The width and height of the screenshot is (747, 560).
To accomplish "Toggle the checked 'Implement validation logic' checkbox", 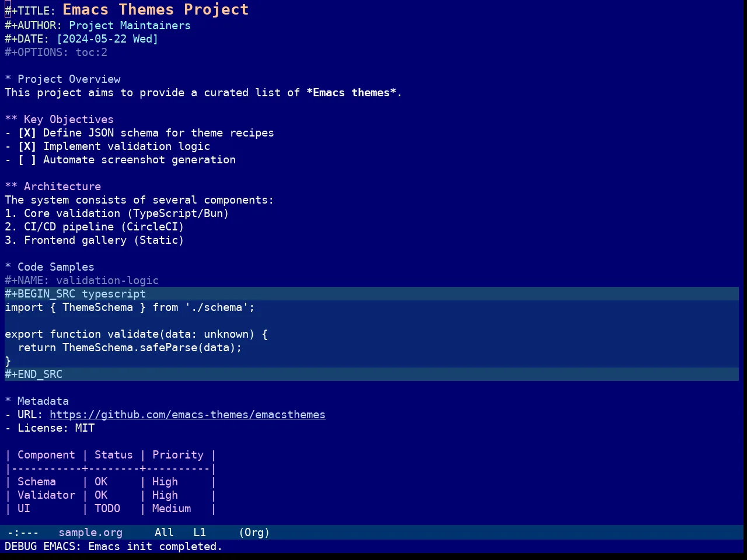I will 27,146.
